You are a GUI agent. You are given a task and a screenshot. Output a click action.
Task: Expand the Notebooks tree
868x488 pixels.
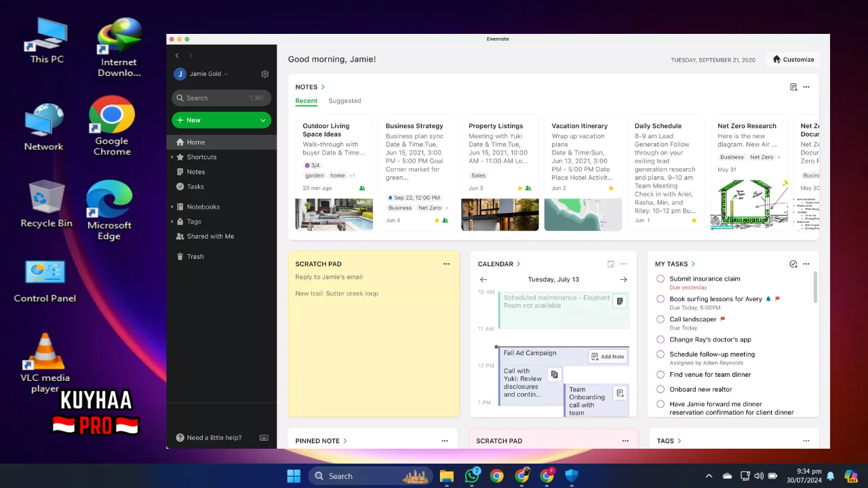pyautogui.click(x=172, y=207)
